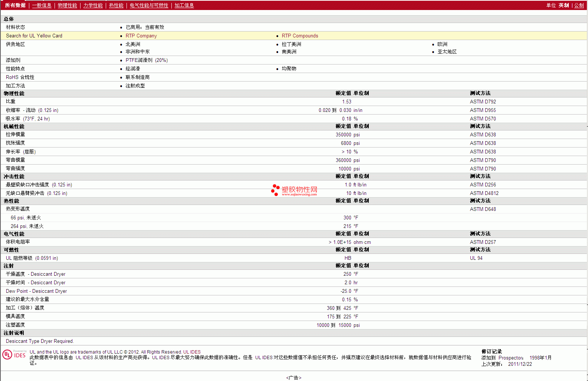Select the PTFE润滑剂 (20%) additive text
Screen dimensions: 588x381
pyautogui.click(x=147, y=60)
